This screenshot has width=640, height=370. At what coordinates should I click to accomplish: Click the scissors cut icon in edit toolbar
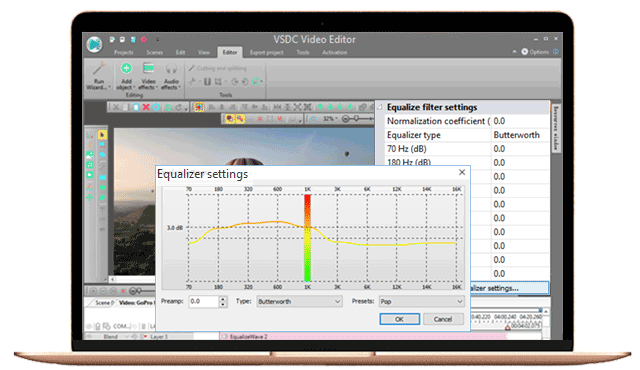pos(116,107)
